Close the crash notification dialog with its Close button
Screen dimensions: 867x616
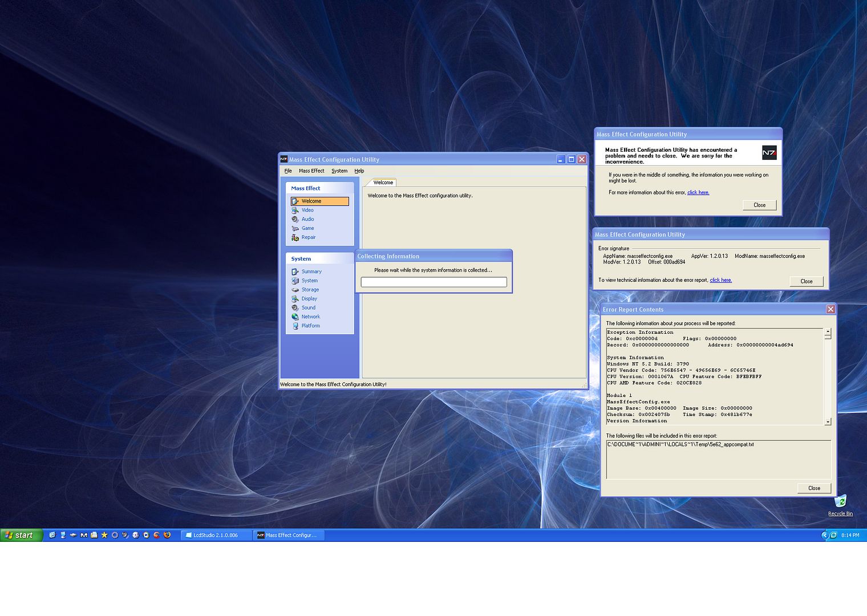pyautogui.click(x=759, y=205)
